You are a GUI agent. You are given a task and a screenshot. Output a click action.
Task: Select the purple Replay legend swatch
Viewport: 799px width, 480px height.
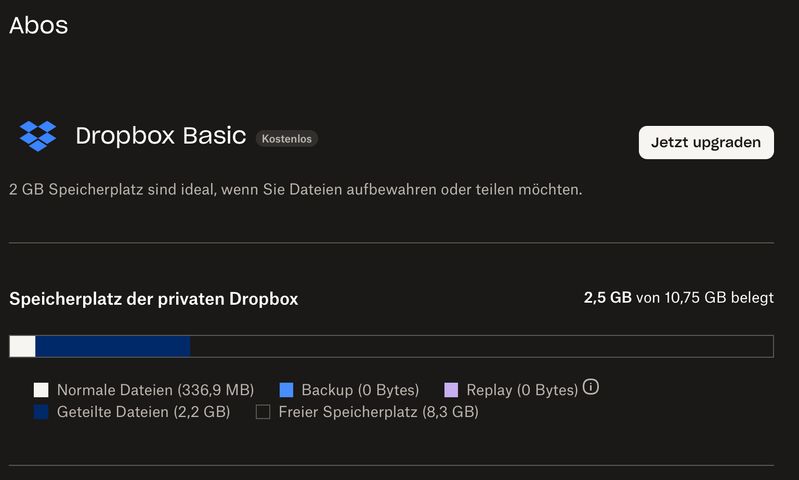coord(451,390)
